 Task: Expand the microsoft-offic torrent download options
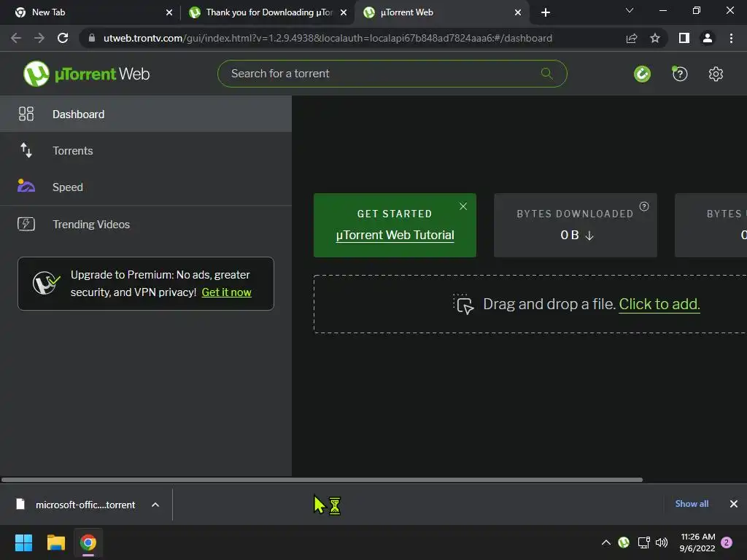tap(155, 505)
